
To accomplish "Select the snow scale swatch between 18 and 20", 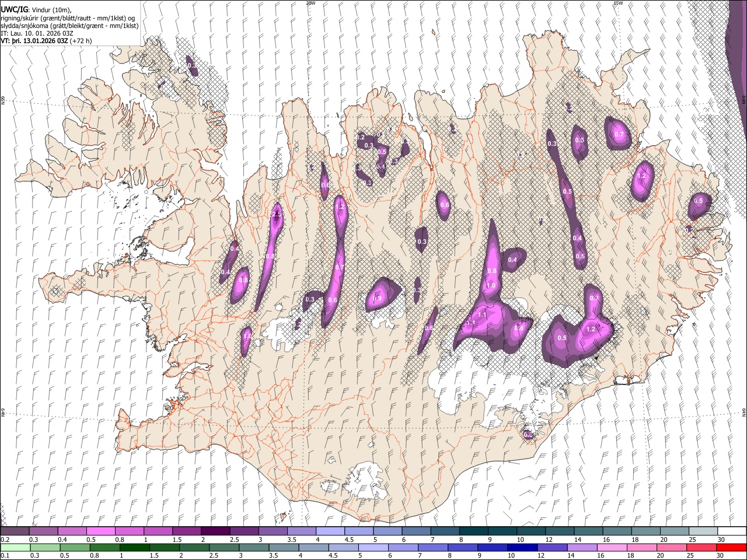I will click(645, 531).
